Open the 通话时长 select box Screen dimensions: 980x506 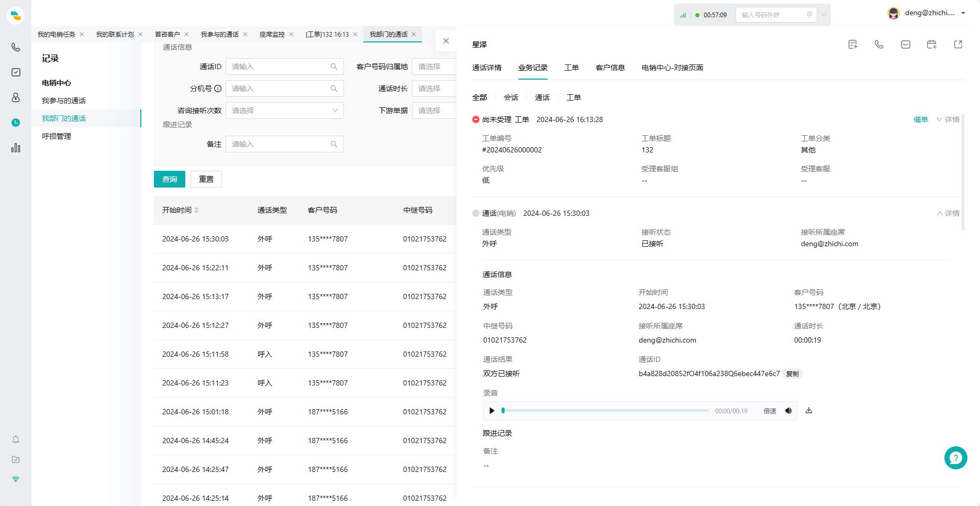tap(434, 89)
